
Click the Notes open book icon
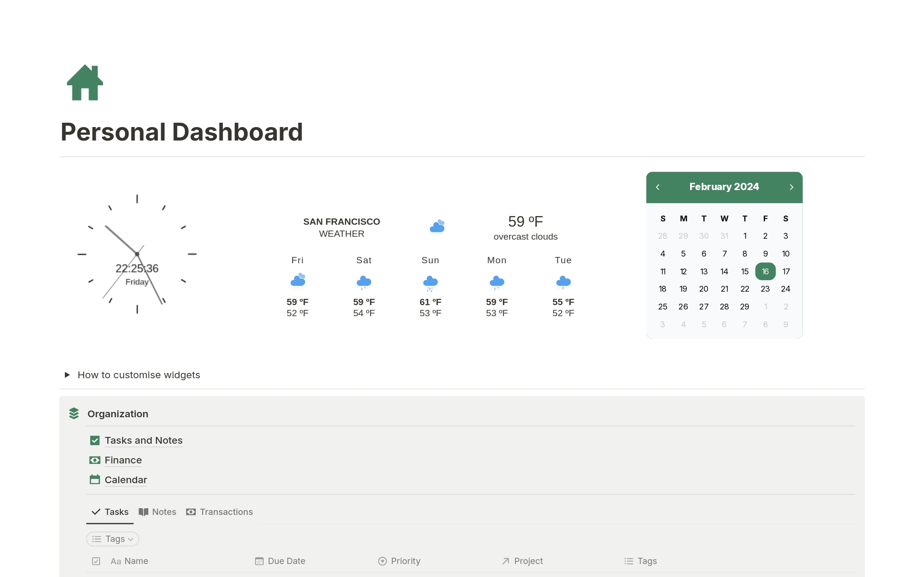click(142, 512)
